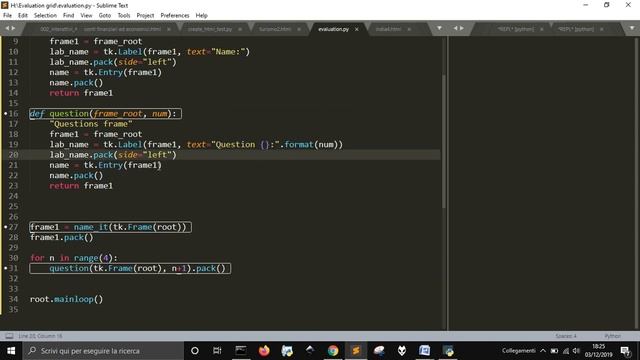Launch Google Chrome from the taskbar
Screen dimensions: 640x360
[333, 351]
